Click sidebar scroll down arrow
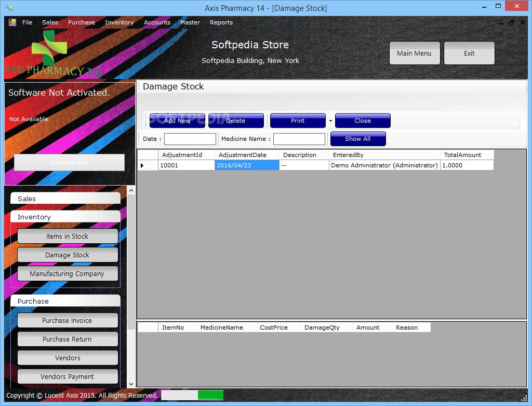 [131, 384]
